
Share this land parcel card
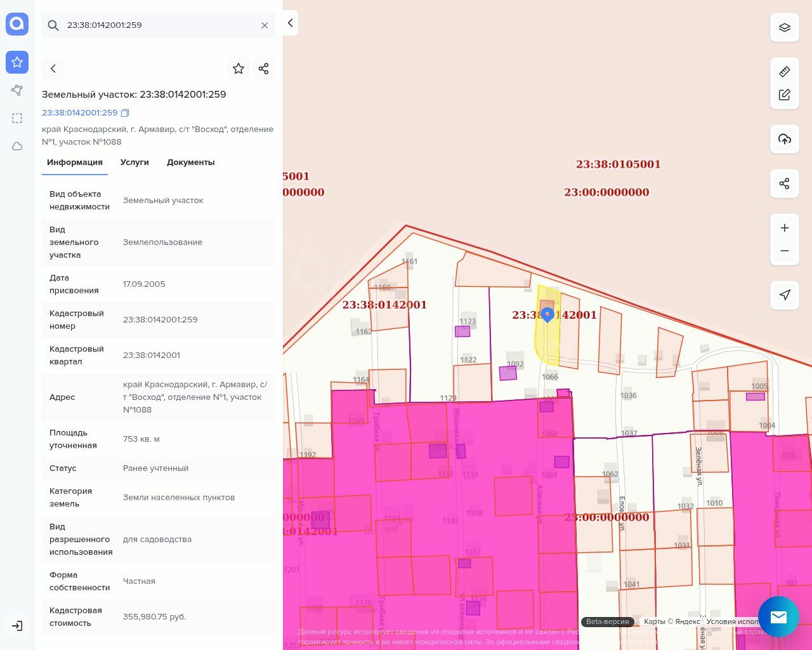tap(264, 69)
